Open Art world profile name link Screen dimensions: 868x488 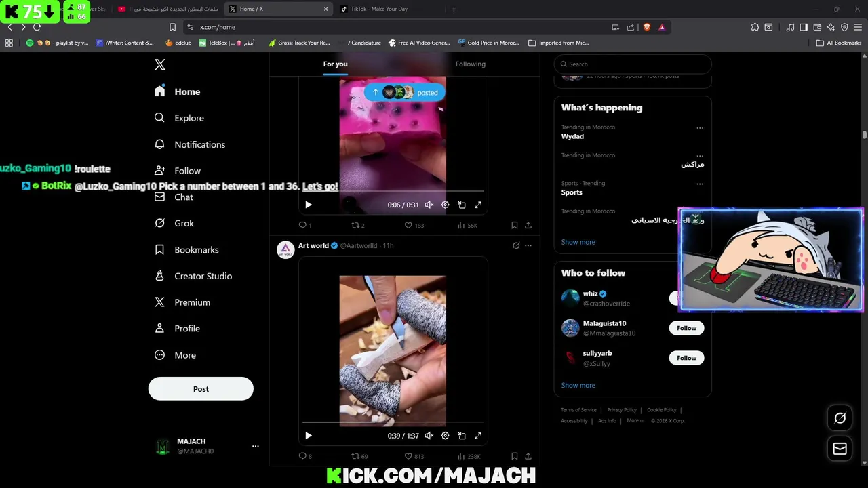313,245
